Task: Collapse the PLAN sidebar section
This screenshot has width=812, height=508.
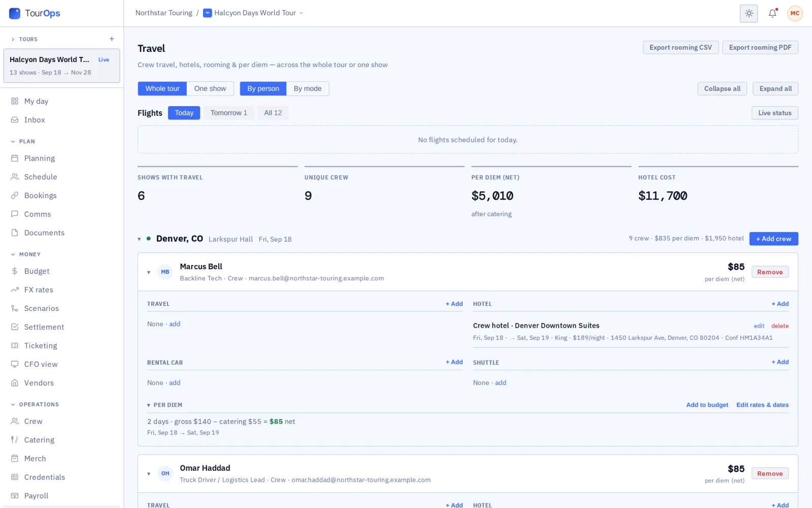Action: click(x=23, y=141)
